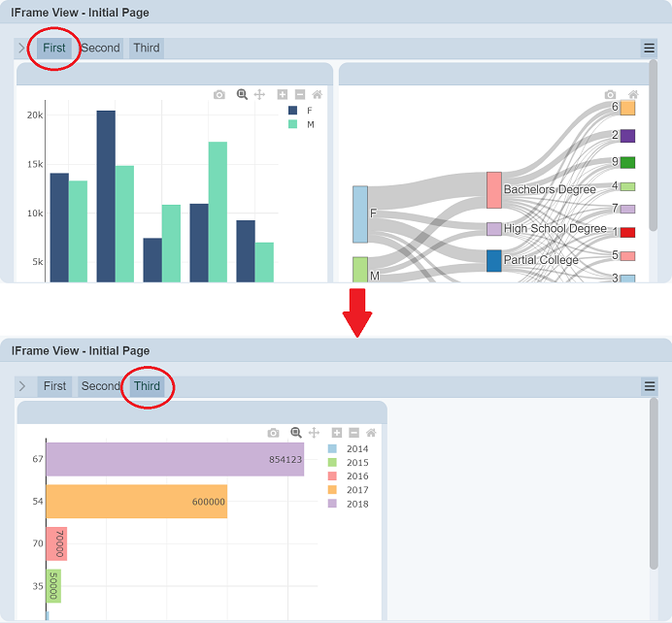Select the circled Third tab
The height and width of the screenshot is (623, 672).
(x=148, y=386)
